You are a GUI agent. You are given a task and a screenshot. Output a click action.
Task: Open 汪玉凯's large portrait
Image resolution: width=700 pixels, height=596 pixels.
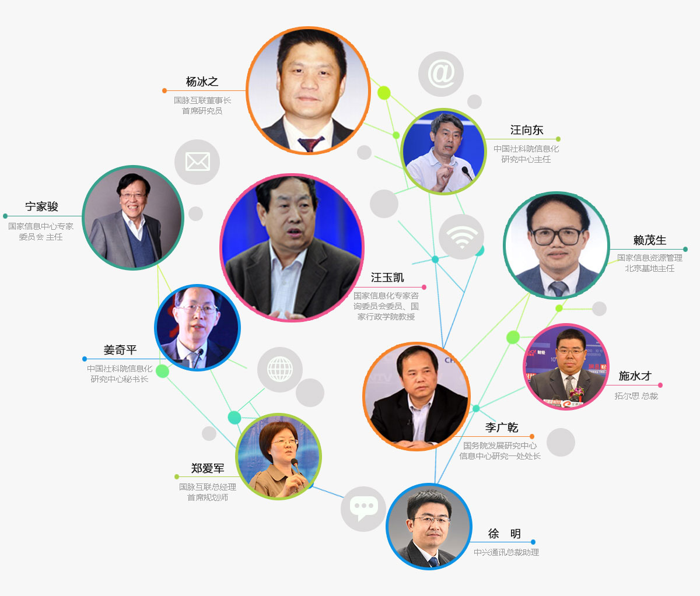point(292,247)
